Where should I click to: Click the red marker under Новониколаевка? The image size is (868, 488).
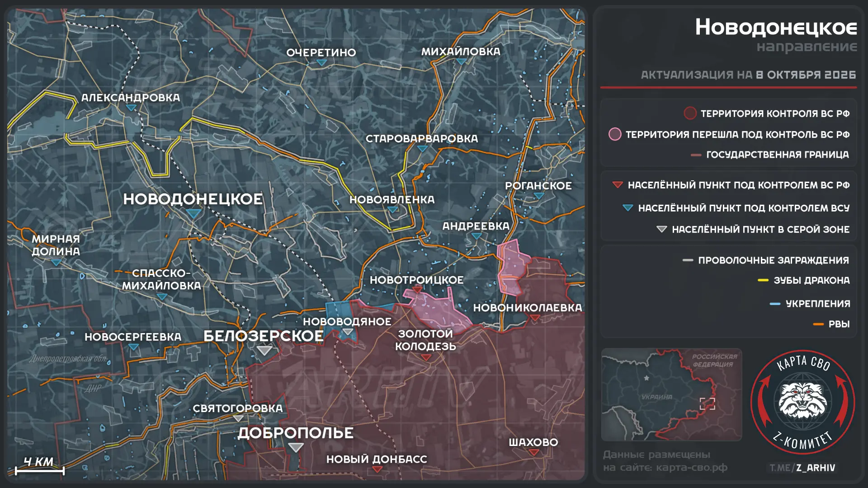535,318
